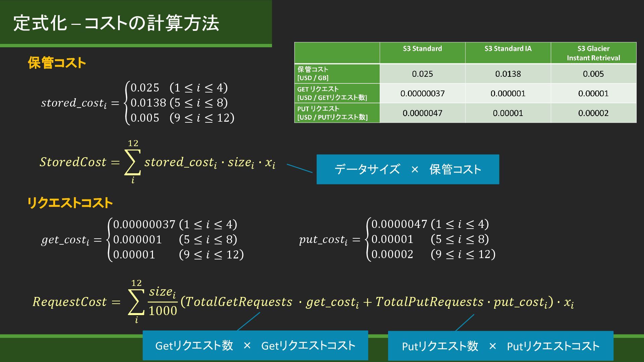Click the GET リクエスト row label
The height and width of the screenshot is (362, 644).
coord(337,93)
